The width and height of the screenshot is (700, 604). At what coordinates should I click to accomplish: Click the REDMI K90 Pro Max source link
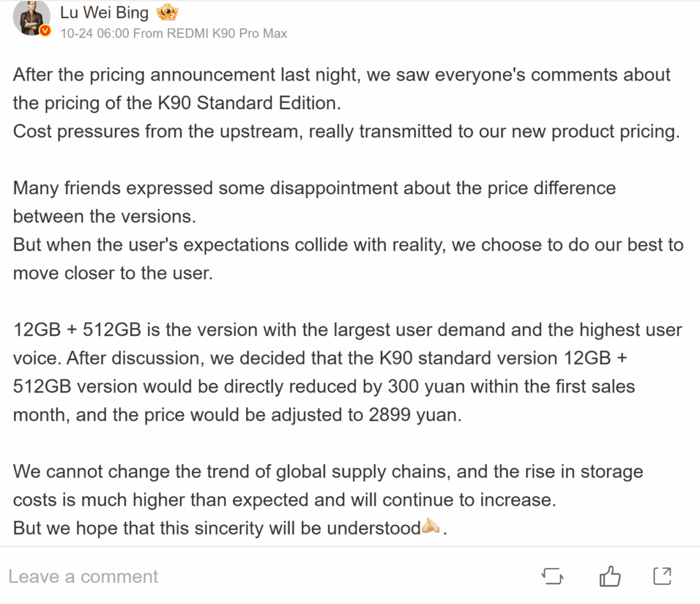coord(227,33)
